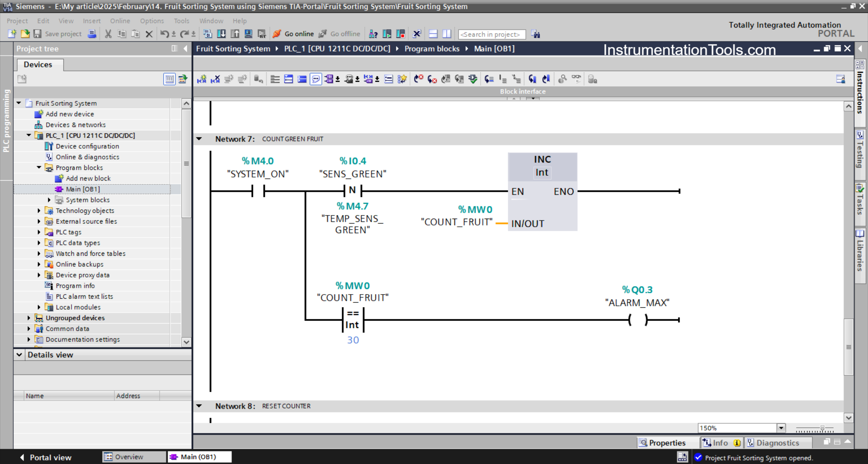This screenshot has height=464, width=868.
Task: Select the Devices tab
Action: coord(38,65)
